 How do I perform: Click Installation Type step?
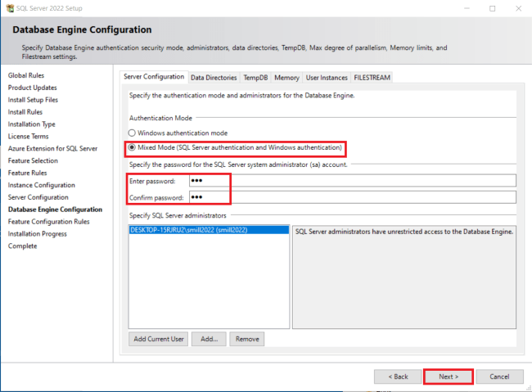[32, 124]
